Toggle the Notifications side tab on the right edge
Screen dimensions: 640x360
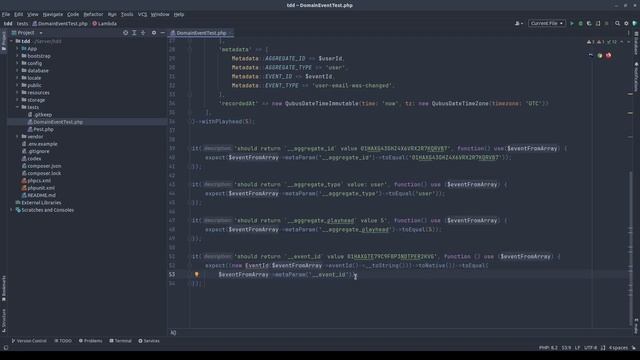636,77
